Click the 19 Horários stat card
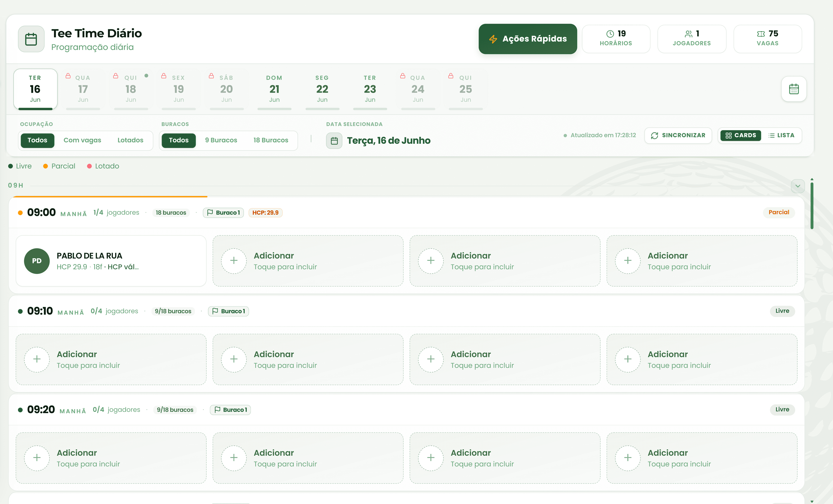 (x=616, y=39)
